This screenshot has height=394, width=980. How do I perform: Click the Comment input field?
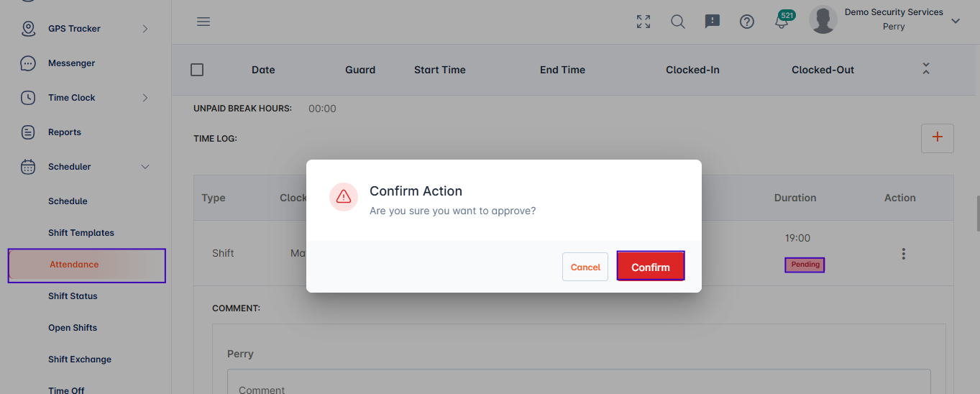pyautogui.click(x=579, y=382)
